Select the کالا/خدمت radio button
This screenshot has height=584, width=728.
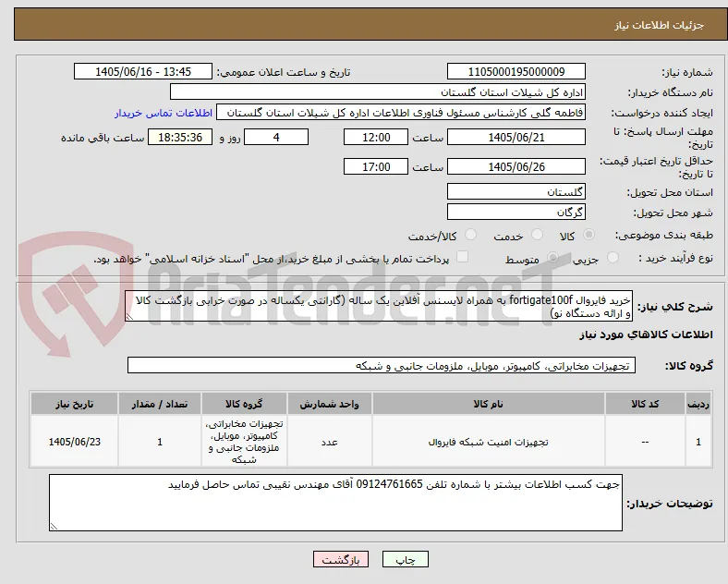coord(471,235)
